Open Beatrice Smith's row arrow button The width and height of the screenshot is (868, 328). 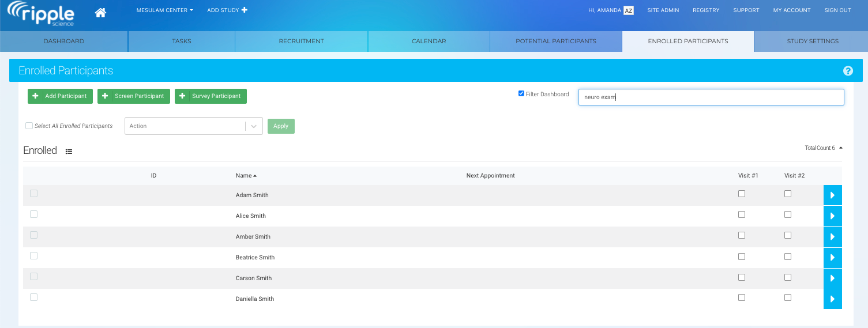[832, 258]
